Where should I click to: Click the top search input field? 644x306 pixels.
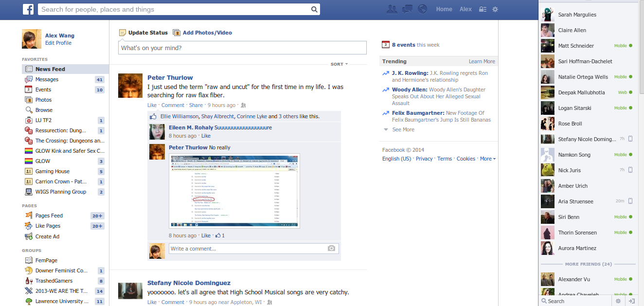coord(174,9)
